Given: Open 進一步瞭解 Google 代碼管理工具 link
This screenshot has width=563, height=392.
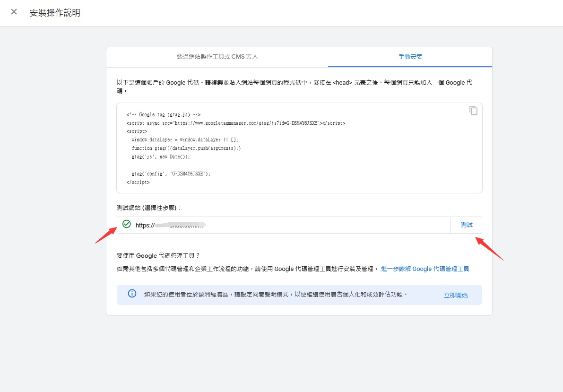Looking at the screenshot, I should point(425,269).
